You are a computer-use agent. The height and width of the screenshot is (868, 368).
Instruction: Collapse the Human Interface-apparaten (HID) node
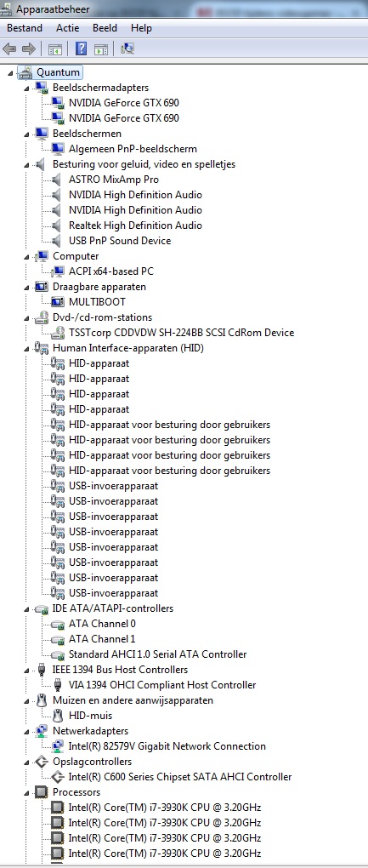point(26,349)
